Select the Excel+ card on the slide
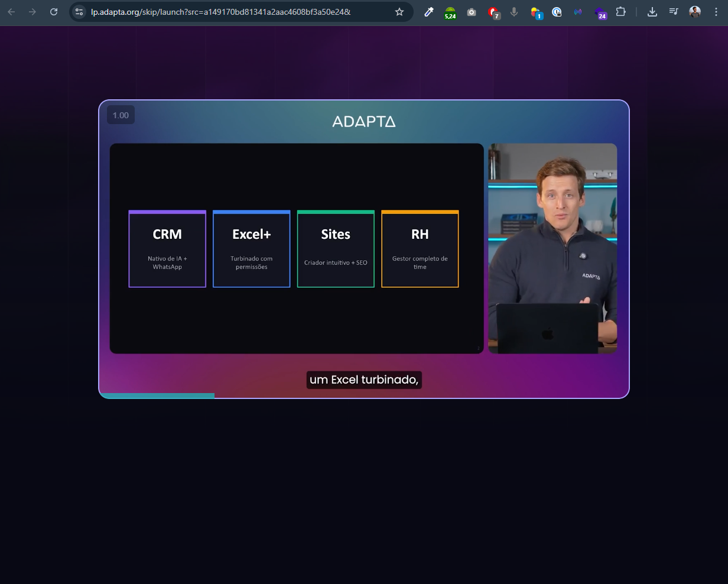Screen dimensions: 728x584 click(251, 249)
